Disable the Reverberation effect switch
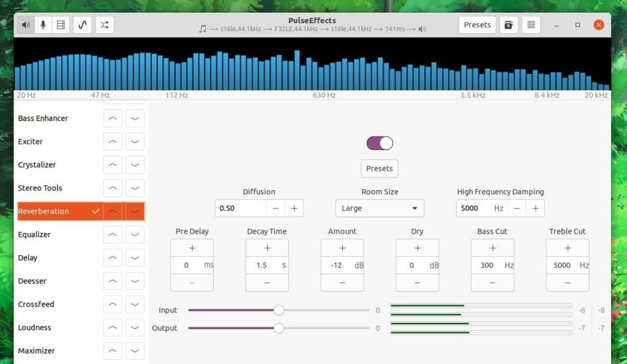Image resolution: width=627 pixels, height=364 pixels. point(379,142)
